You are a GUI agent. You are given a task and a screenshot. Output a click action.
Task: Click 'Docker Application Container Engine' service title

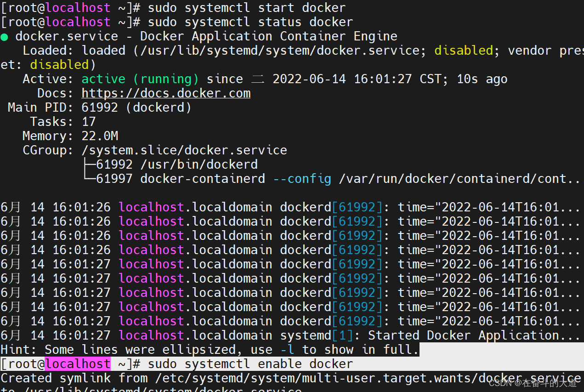[x=269, y=36]
